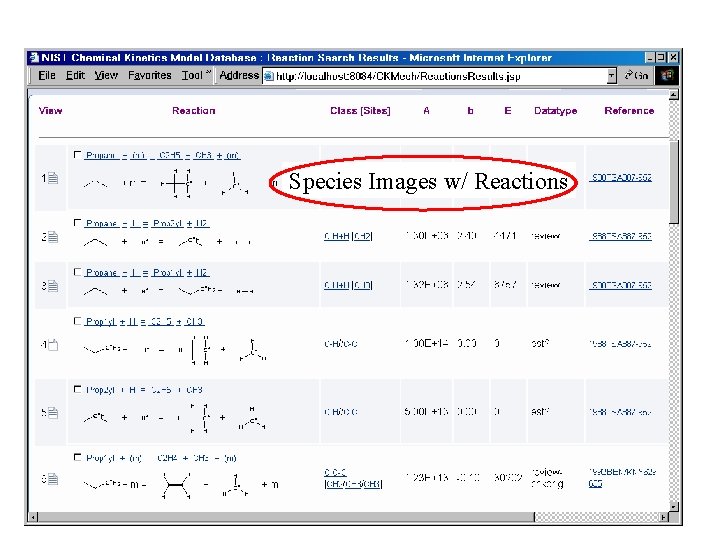The width and height of the screenshot is (720, 540).
Task: Click the Datatype column header
Action: pyautogui.click(x=556, y=111)
